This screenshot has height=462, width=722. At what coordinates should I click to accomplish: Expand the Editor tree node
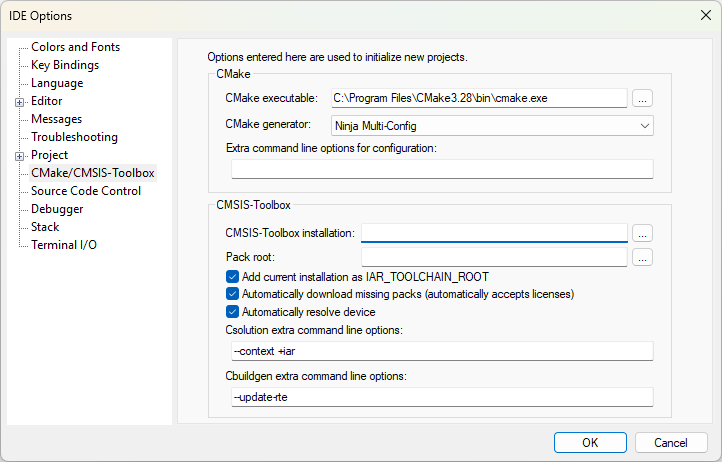click(x=19, y=101)
